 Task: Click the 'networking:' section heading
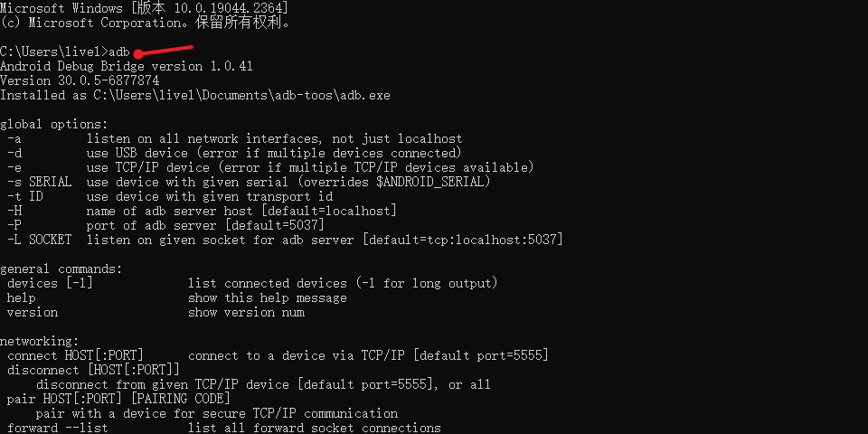coord(40,341)
